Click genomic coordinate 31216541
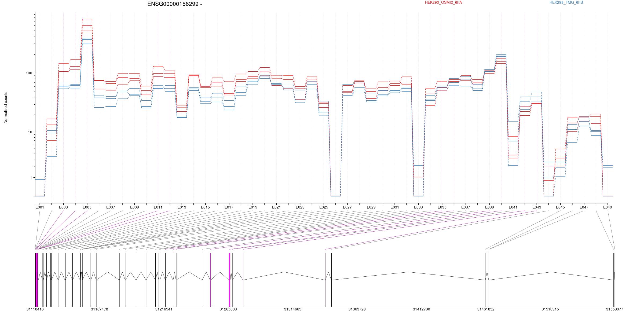The width and height of the screenshot is (644, 322). click(x=164, y=309)
